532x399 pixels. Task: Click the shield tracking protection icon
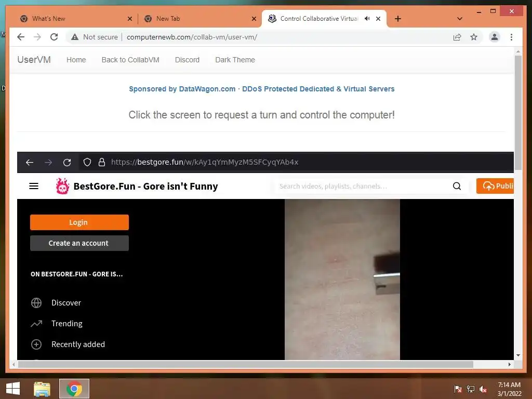coord(87,162)
